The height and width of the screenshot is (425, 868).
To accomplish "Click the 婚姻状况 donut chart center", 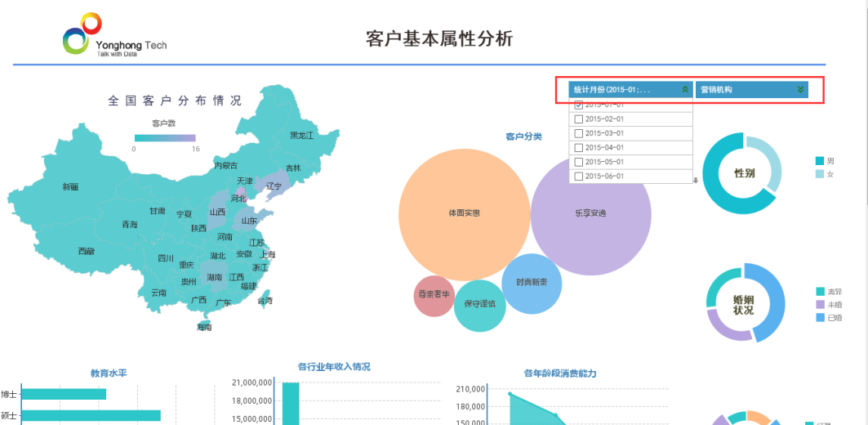I will point(743,305).
